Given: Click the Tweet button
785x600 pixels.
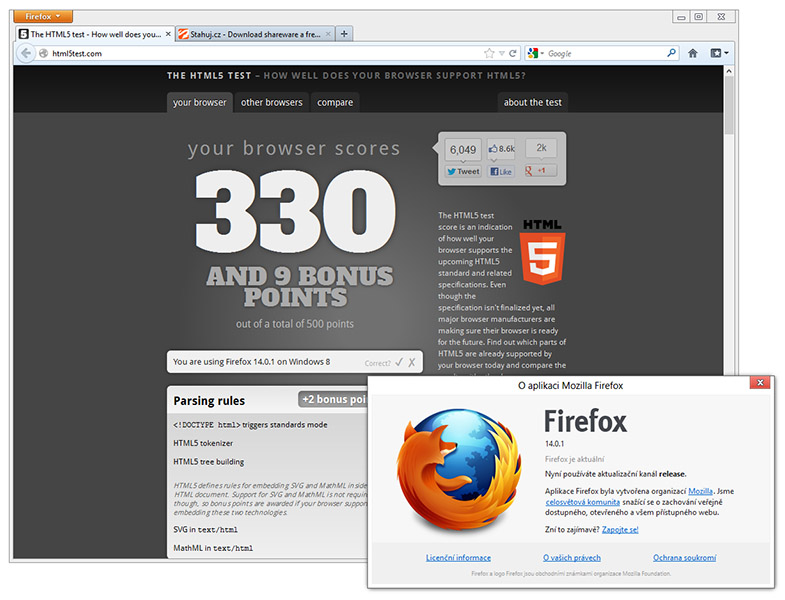Looking at the screenshot, I should coord(464,171).
